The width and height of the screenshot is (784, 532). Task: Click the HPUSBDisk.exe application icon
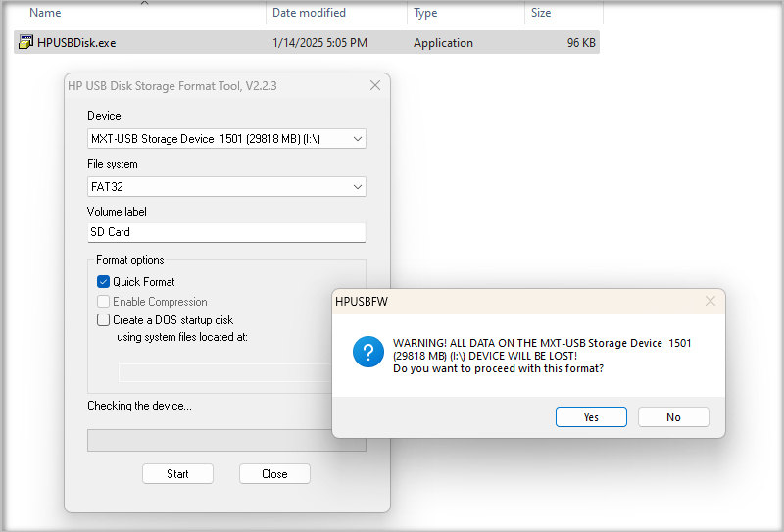pyautogui.click(x=25, y=42)
